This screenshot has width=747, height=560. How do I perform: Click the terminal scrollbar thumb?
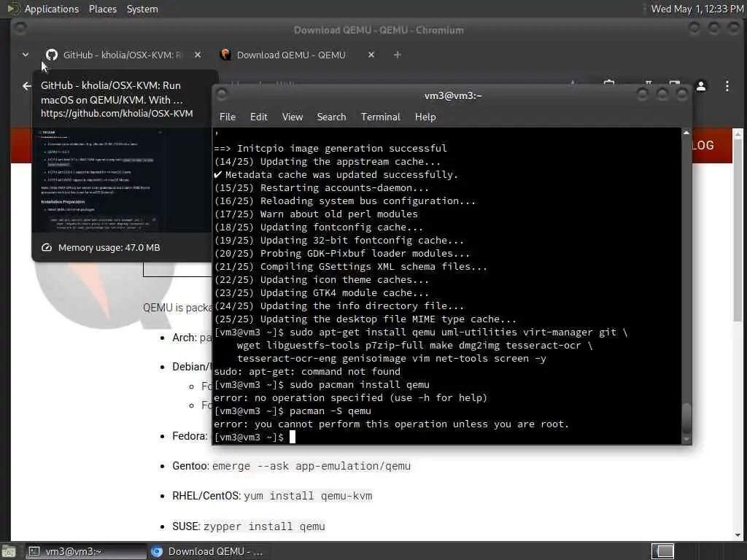point(686,419)
